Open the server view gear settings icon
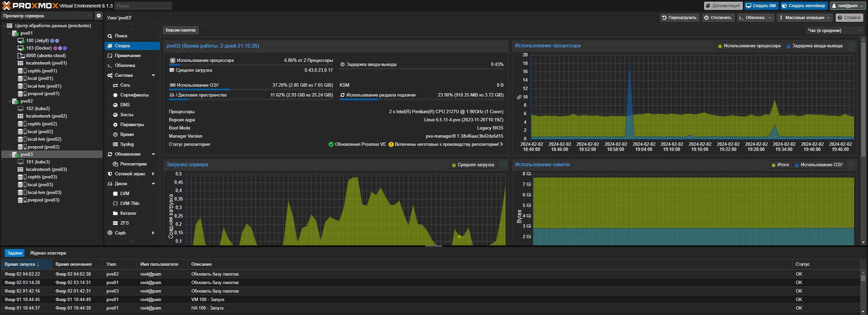 click(98, 16)
